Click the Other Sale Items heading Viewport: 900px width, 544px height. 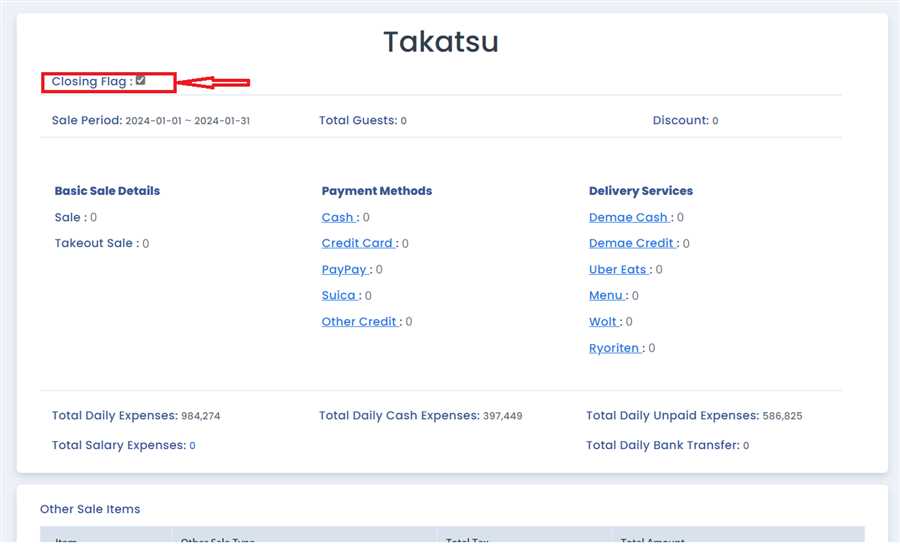pyautogui.click(x=90, y=509)
